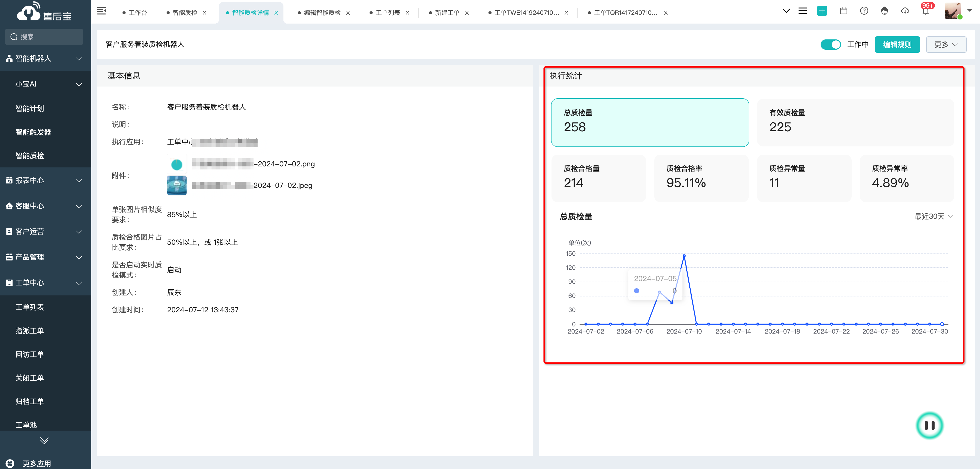Expand the arrow beside the avatar
Image resolution: width=980 pixels, height=469 pixels.
click(x=970, y=11)
